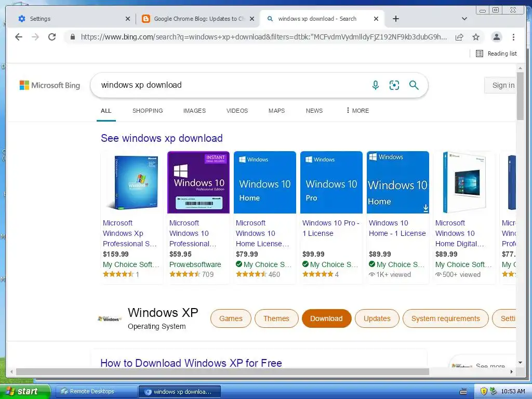
Task: Click the horizontal scrollbar left arrow
Action: coord(11,372)
